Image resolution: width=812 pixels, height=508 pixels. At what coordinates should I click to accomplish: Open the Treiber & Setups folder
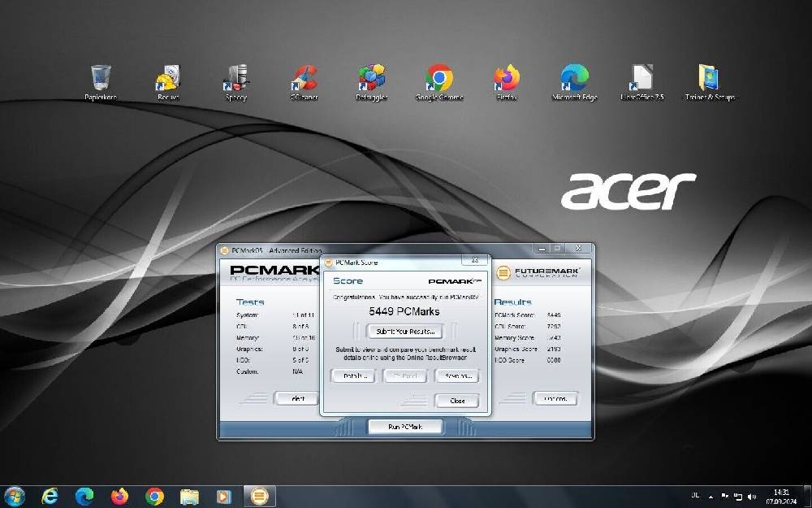tap(710, 82)
